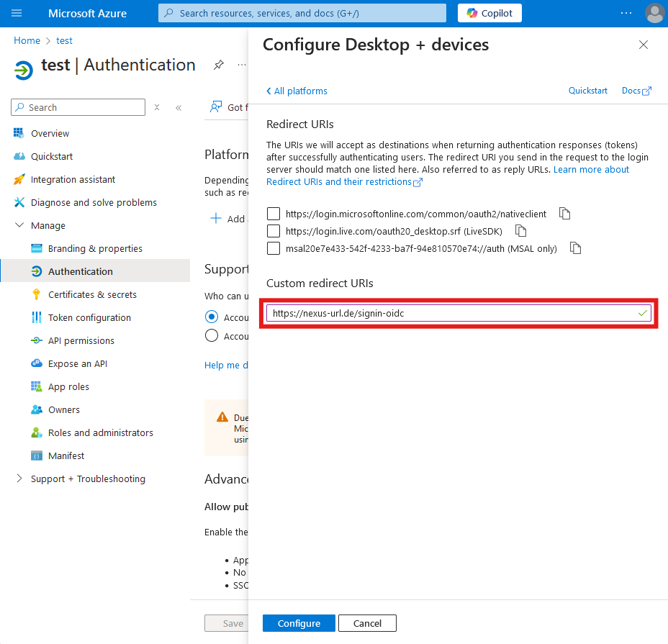Close the Configure Desktop + devices panel
Screen dimensions: 668x644
[x=644, y=45]
